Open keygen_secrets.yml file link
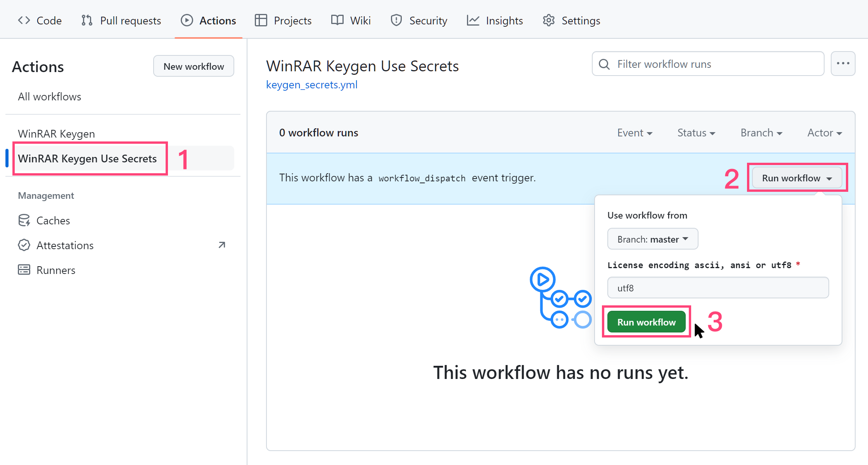Screen dimensions: 868x465 tap(311, 85)
